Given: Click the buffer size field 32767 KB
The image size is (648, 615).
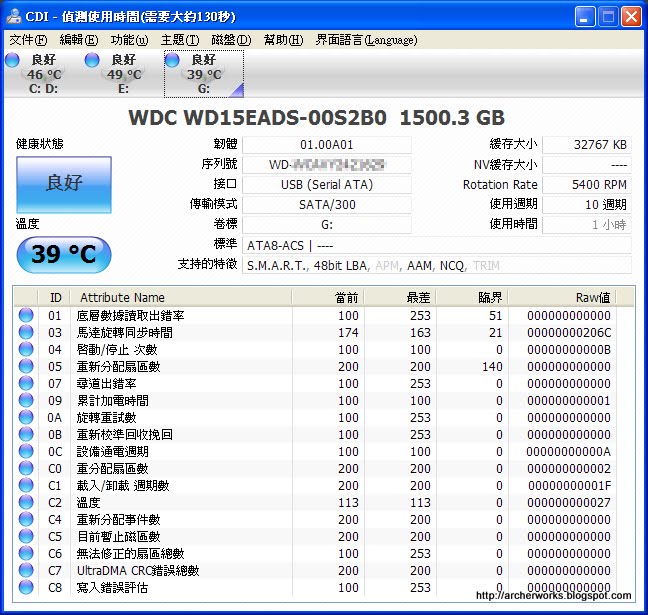Looking at the screenshot, I should tap(587, 145).
